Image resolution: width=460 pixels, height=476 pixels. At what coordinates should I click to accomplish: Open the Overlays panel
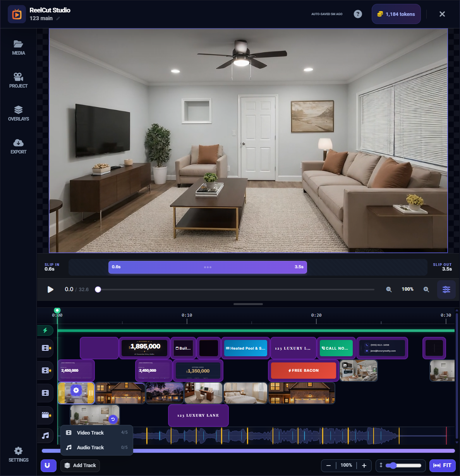(18, 113)
